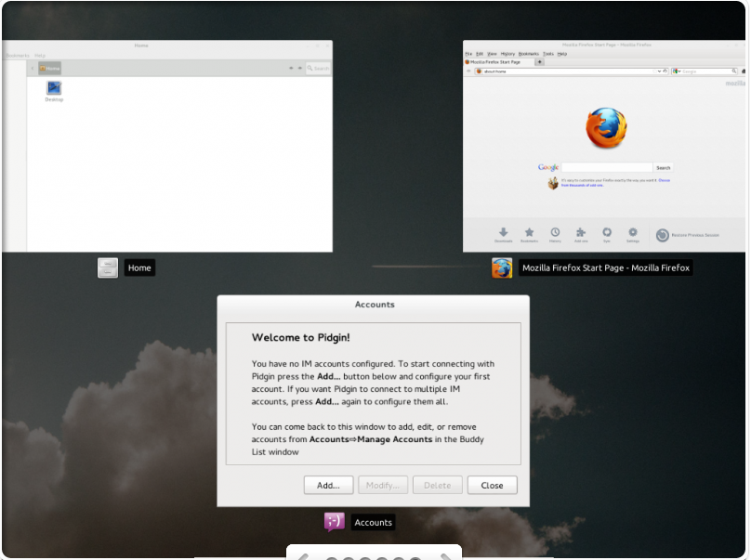
Task: Click the Google search field on start page
Action: coord(607,167)
